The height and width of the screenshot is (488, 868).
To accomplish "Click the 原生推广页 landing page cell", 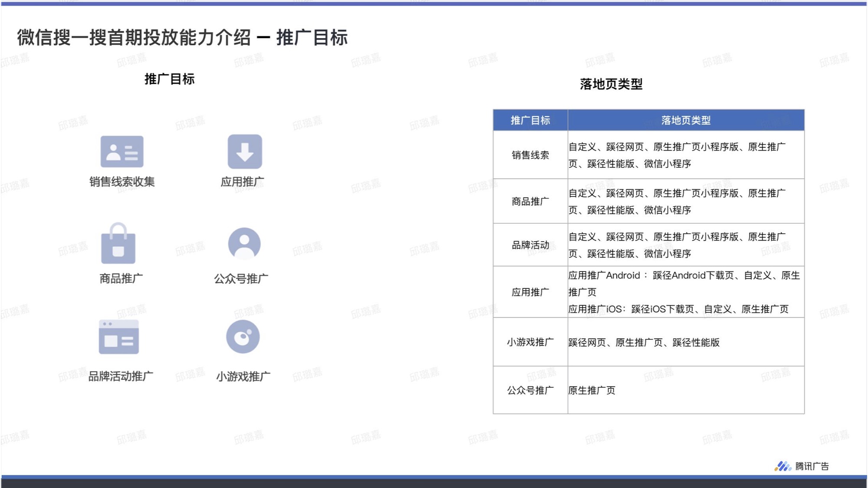I will (592, 390).
